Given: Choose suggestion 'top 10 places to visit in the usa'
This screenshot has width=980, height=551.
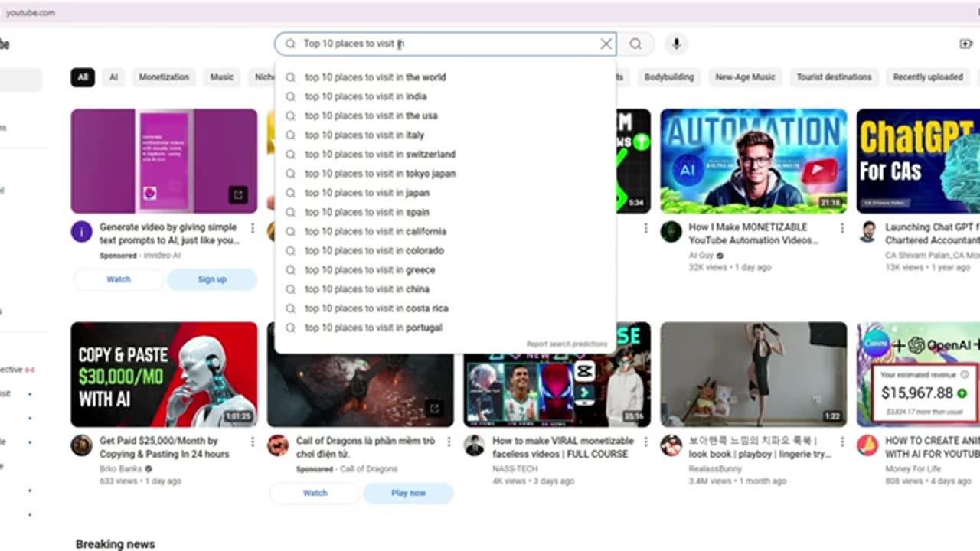Looking at the screenshot, I should click(x=446, y=116).
